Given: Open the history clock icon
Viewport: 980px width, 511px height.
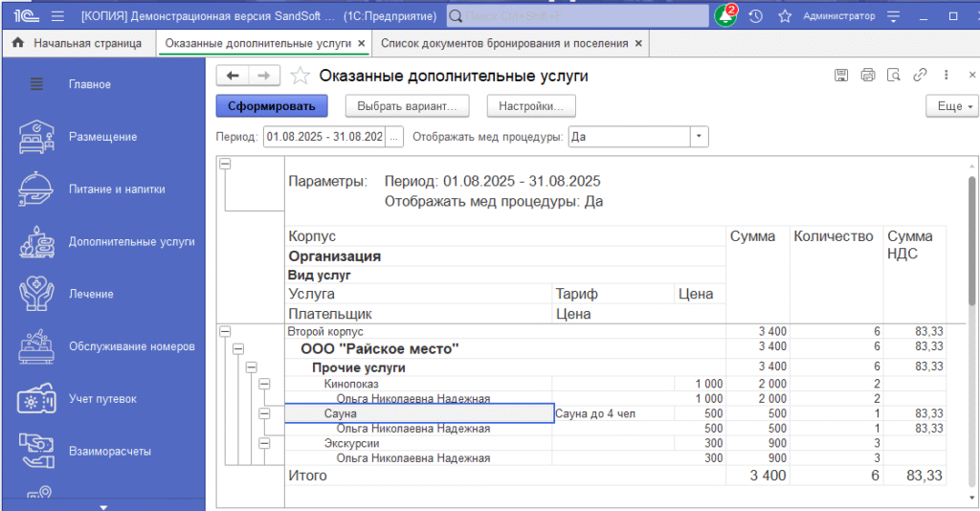Looking at the screenshot, I should coord(756,16).
